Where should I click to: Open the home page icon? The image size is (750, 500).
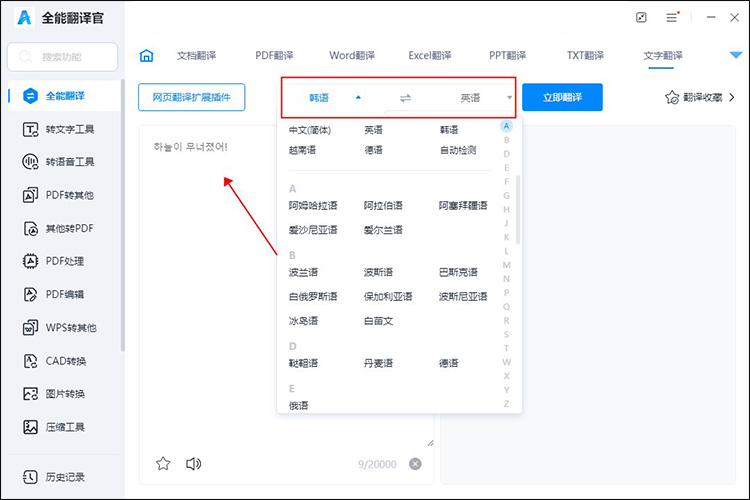146,56
